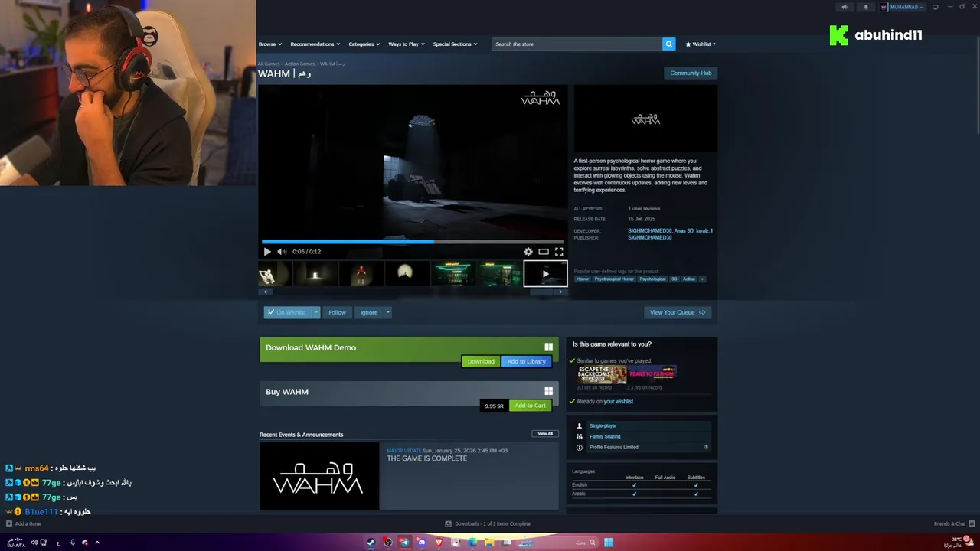Click the volume system tray icon
Viewport: 980px width, 551px height.
point(34,543)
